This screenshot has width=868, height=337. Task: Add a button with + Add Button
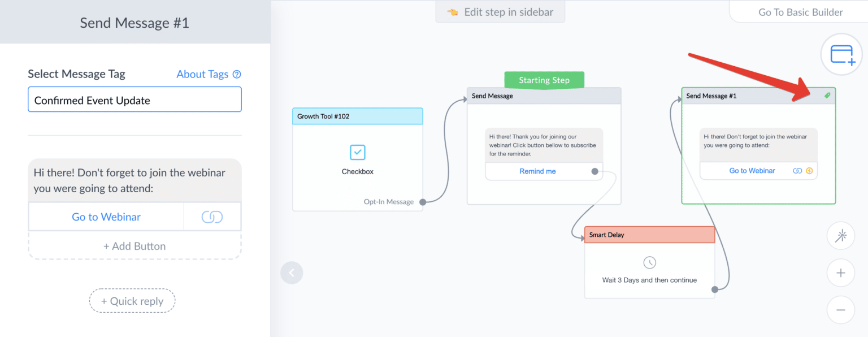tap(134, 245)
